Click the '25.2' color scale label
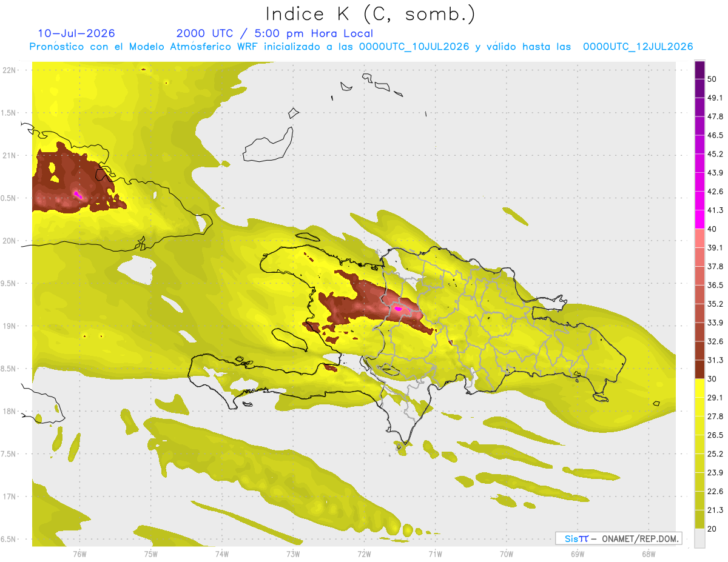Image resolution: width=728 pixels, height=562 pixels. point(716,453)
